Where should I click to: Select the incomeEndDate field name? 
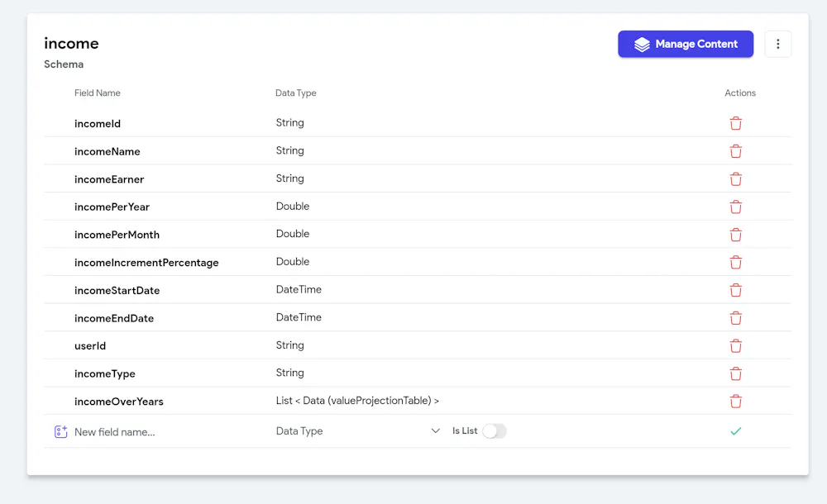coord(114,318)
